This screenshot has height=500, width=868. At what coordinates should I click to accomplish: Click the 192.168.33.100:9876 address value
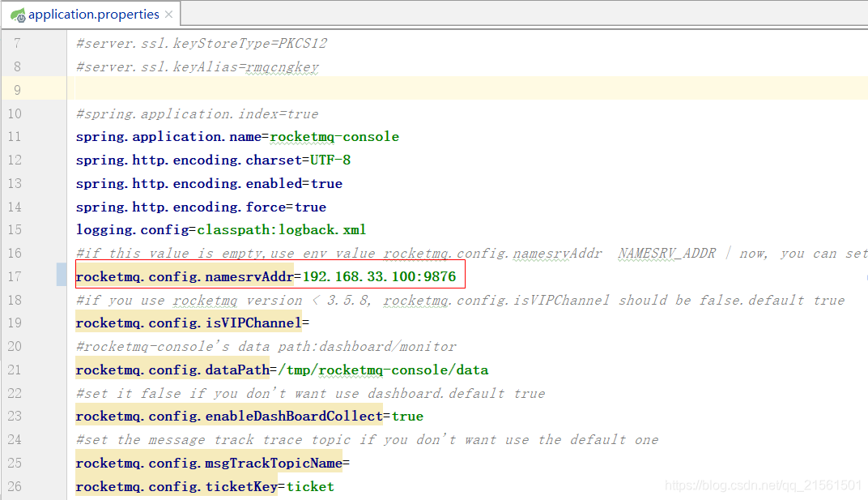click(379, 276)
